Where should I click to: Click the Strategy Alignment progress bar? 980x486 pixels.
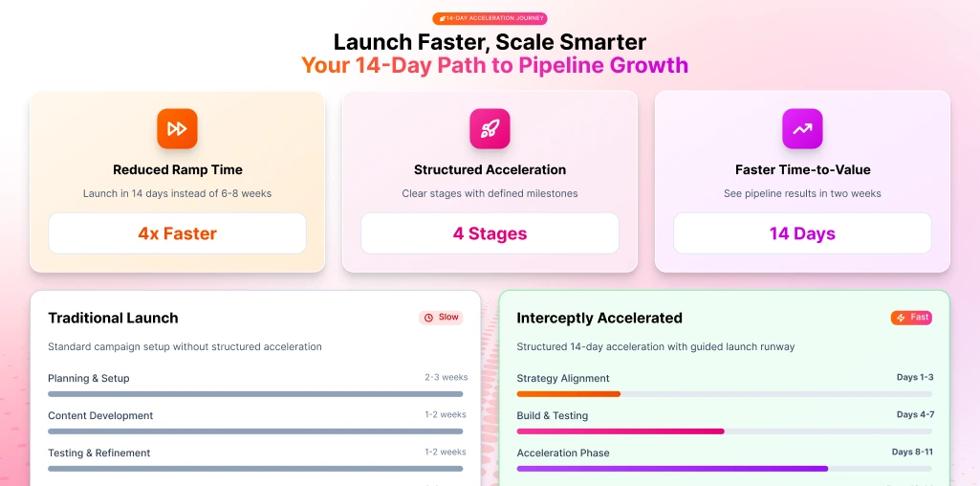[724, 394]
